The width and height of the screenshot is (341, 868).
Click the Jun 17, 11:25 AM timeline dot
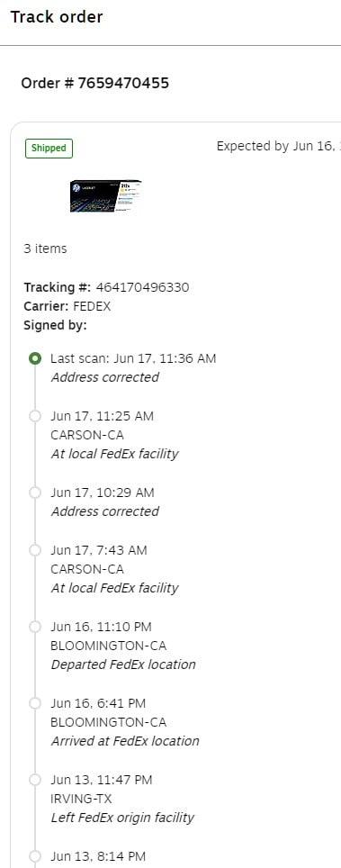35,416
